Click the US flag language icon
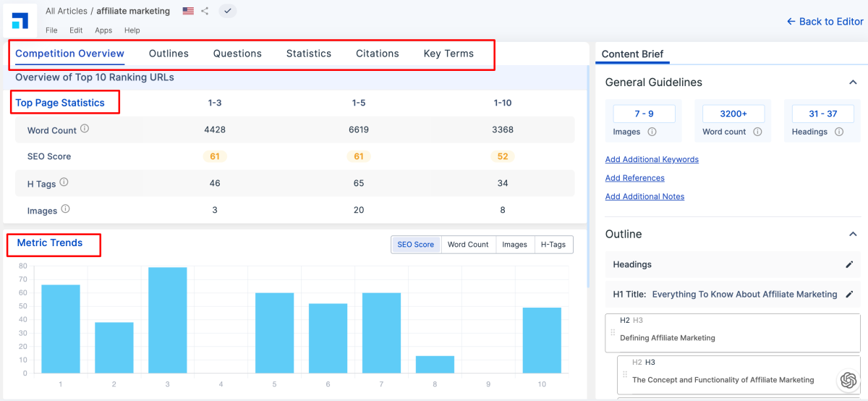This screenshot has width=868, height=401. click(x=188, y=11)
